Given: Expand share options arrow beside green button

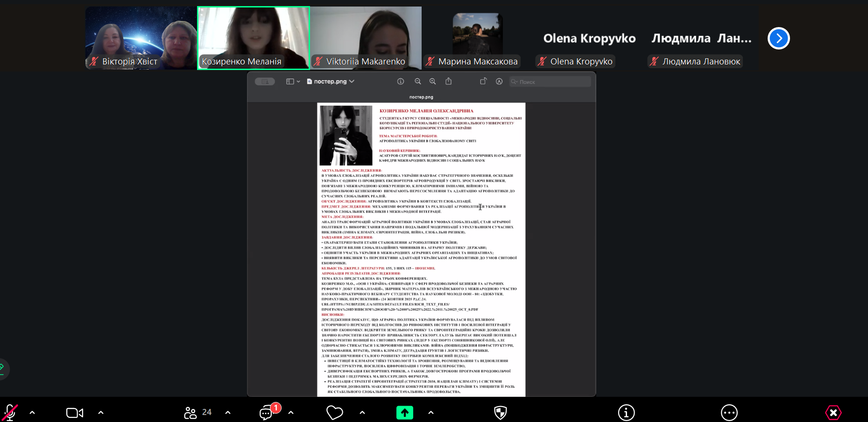Looking at the screenshot, I should coord(431,413).
